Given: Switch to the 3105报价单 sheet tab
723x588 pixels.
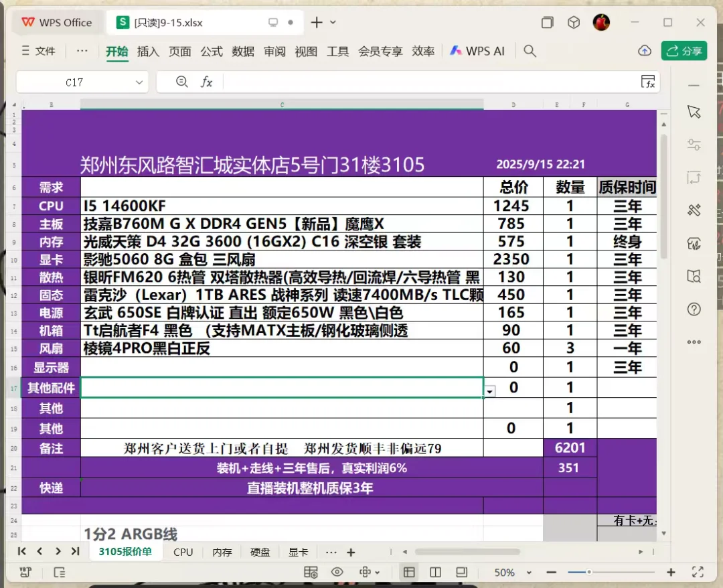Looking at the screenshot, I should point(125,552).
